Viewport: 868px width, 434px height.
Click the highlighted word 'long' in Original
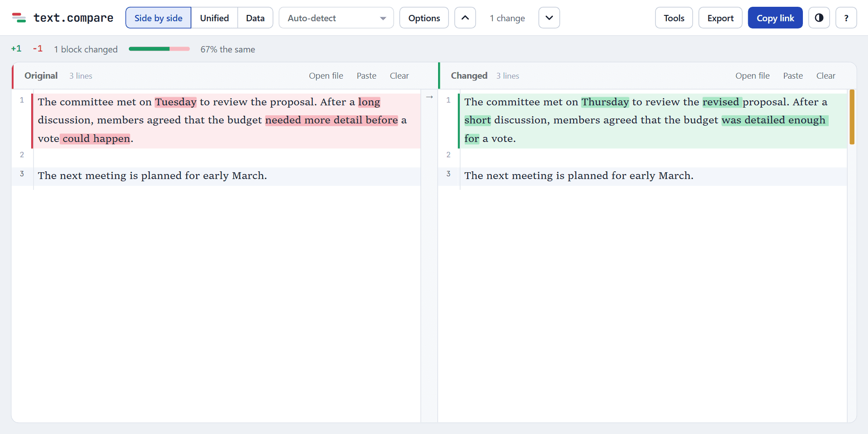click(x=369, y=102)
